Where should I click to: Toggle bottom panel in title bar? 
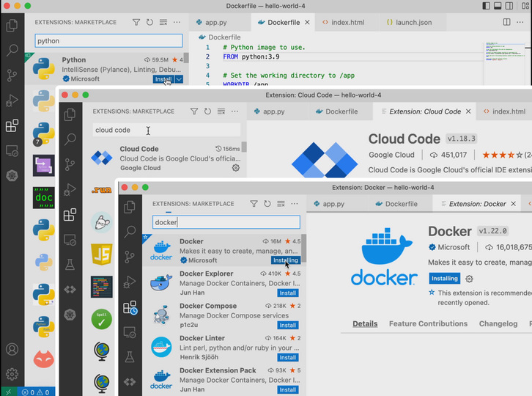coord(498,6)
